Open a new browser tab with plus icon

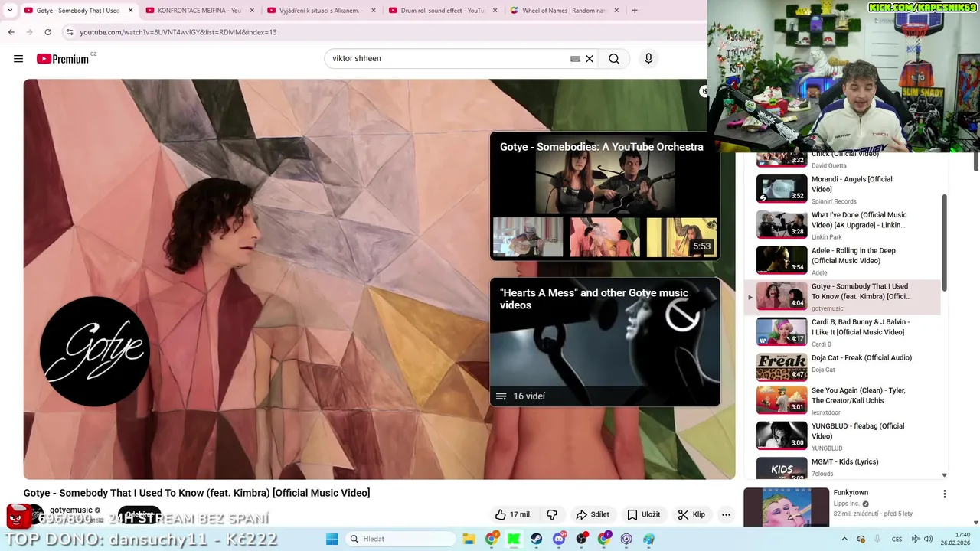click(635, 11)
